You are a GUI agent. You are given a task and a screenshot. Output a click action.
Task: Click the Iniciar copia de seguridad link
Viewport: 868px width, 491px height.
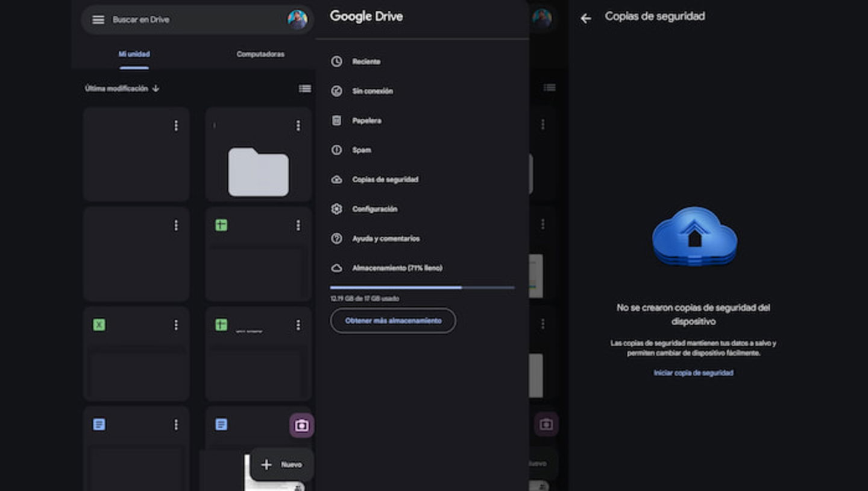[693, 373]
